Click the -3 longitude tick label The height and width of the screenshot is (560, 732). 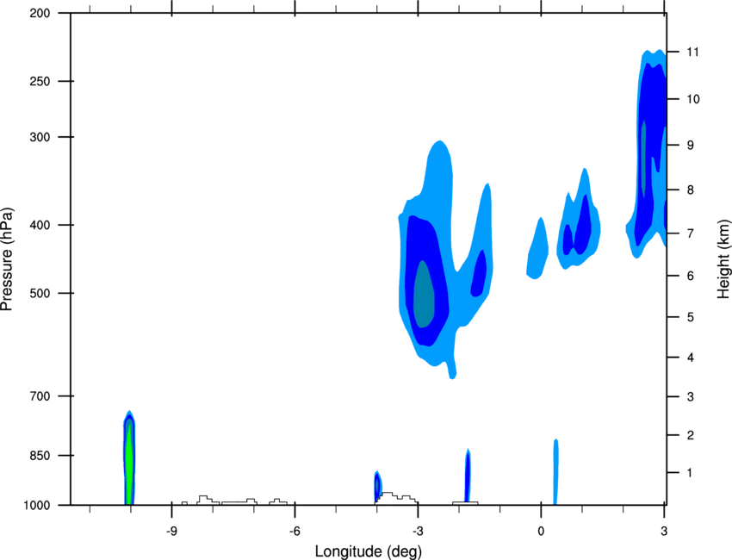point(418,532)
